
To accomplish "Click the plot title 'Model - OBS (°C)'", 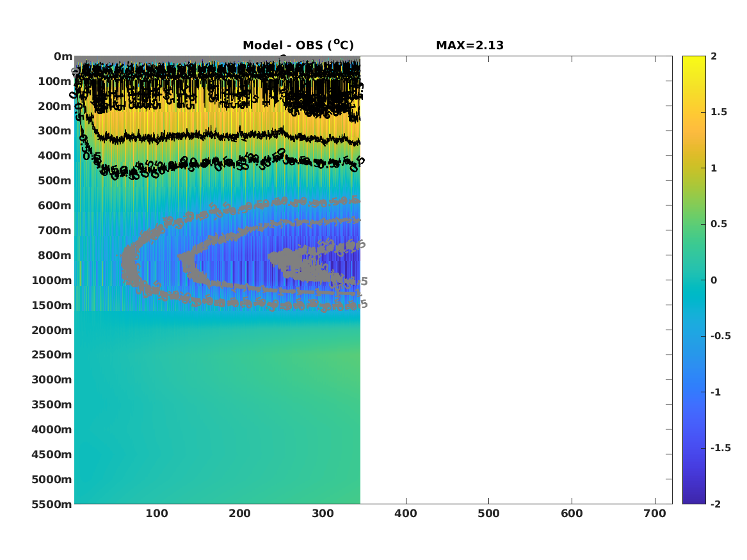I will (298, 45).
